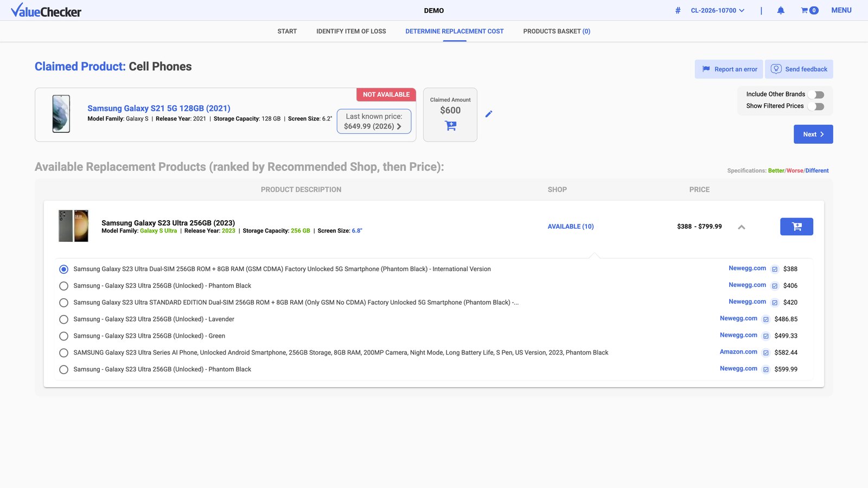This screenshot has width=868, height=488.
Task: Open the main MENU
Action: tap(841, 10)
